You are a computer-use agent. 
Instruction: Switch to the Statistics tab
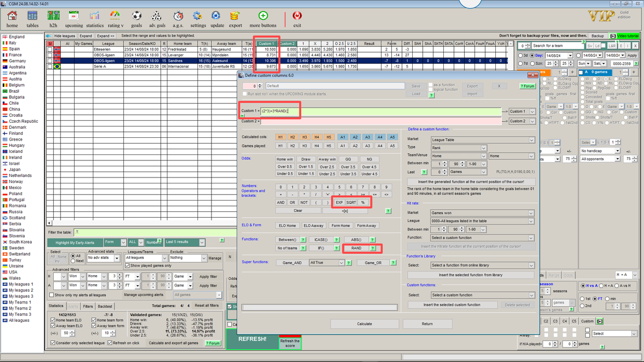coord(56,306)
